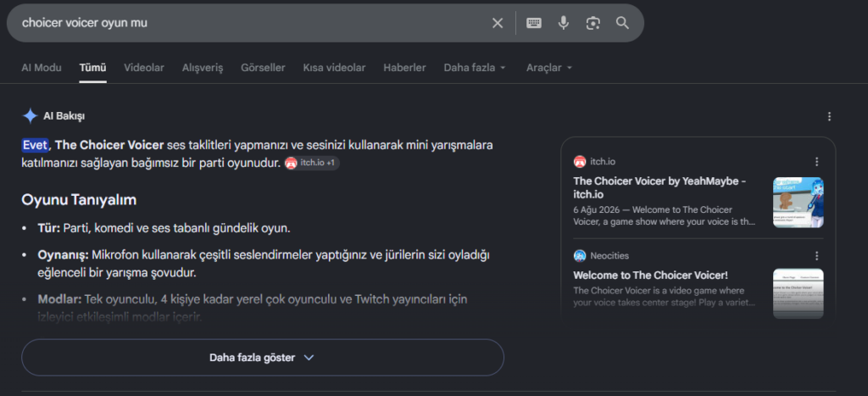
Task: Click the Tür: bullet text
Action: 164,227
